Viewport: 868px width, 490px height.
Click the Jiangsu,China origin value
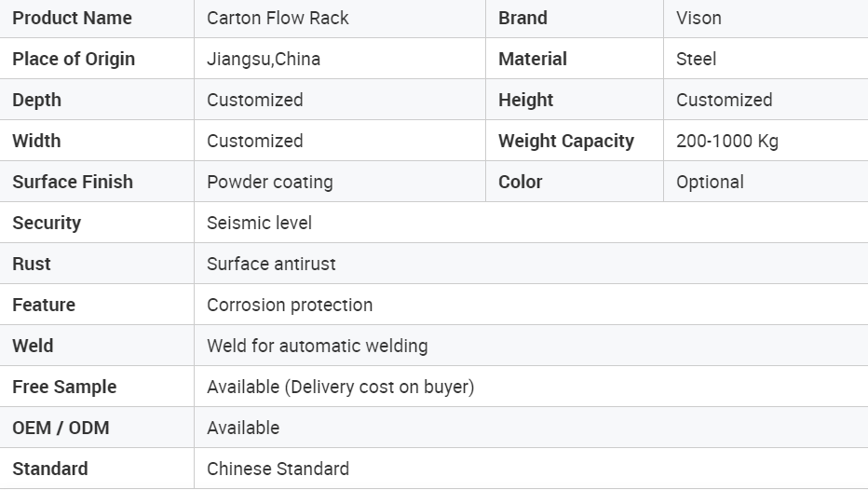click(x=264, y=60)
